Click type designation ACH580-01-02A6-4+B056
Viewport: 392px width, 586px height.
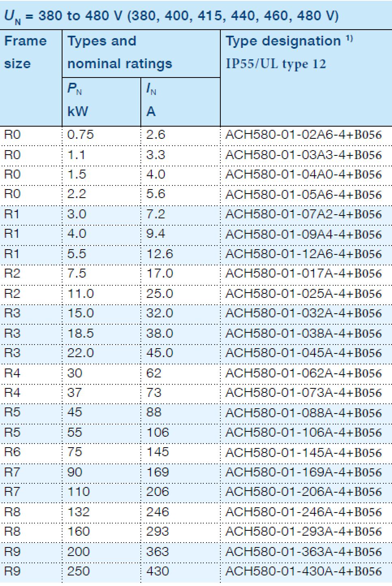coord(304,135)
